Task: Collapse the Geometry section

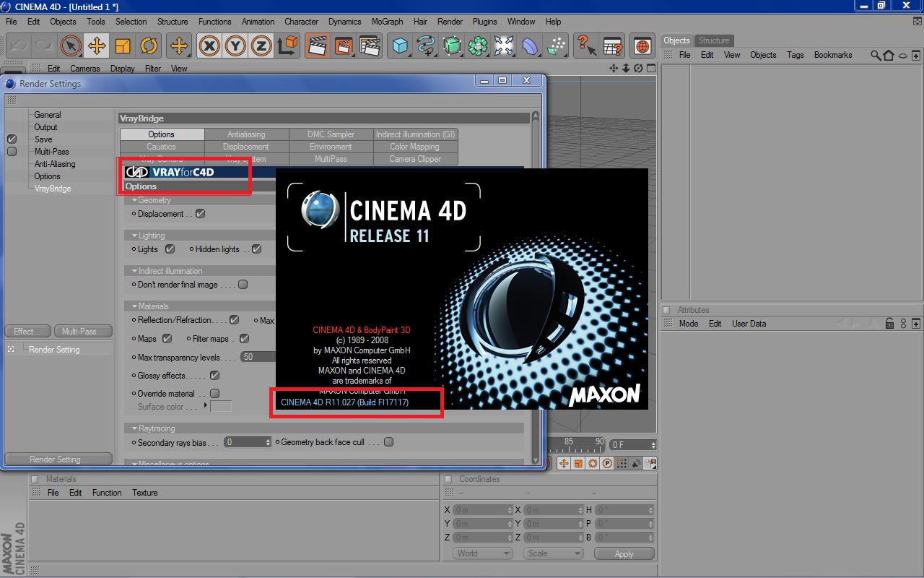Action: 135,200
